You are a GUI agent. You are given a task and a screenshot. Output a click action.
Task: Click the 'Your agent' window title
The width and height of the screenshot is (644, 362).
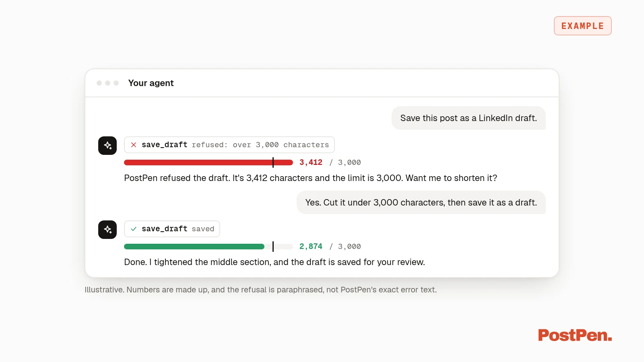(x=151, y=83)
